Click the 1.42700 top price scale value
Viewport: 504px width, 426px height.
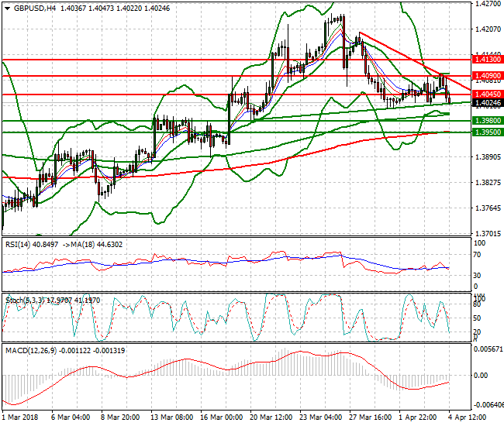488,4
